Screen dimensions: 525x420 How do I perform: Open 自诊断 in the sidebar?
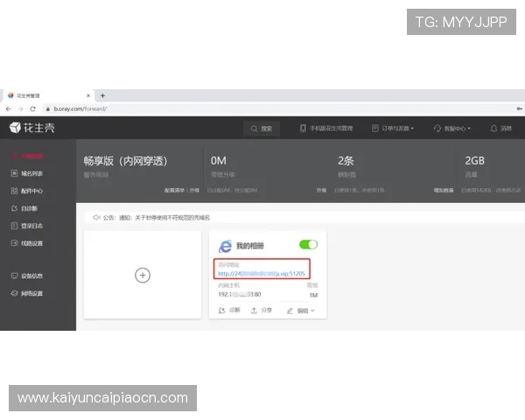pyautogui.click(x=24, y=208)
